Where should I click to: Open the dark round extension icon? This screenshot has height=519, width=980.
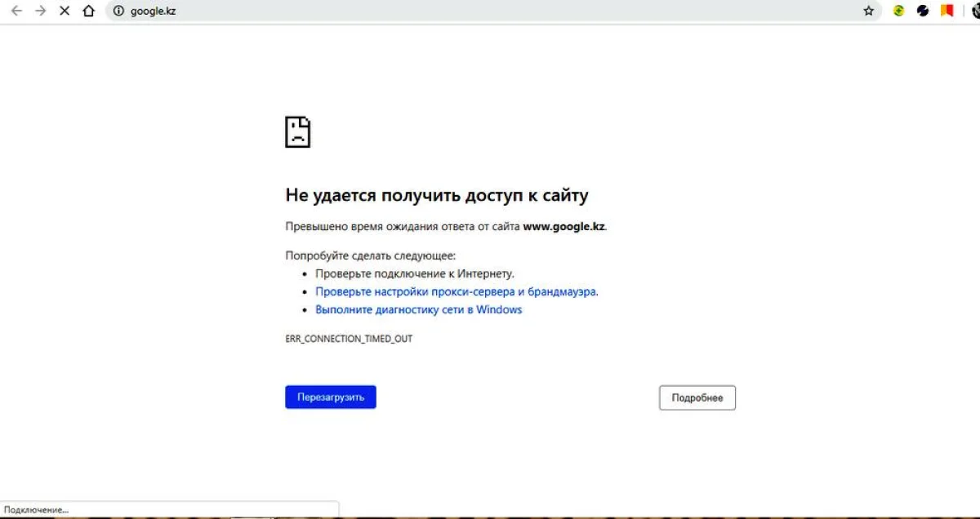(x=922, y=11)
